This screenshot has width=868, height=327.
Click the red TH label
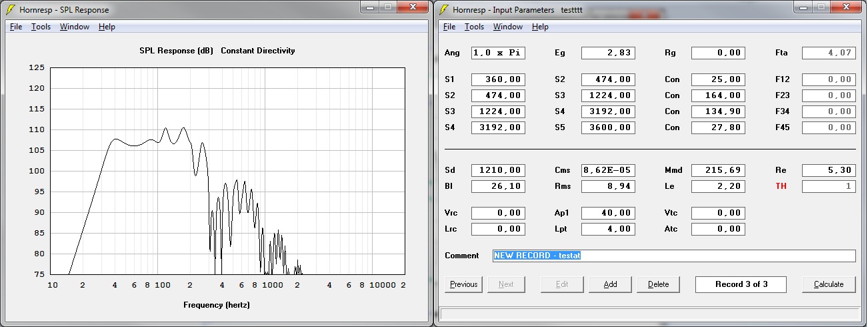pyautogui.click(x=781, y=186)
